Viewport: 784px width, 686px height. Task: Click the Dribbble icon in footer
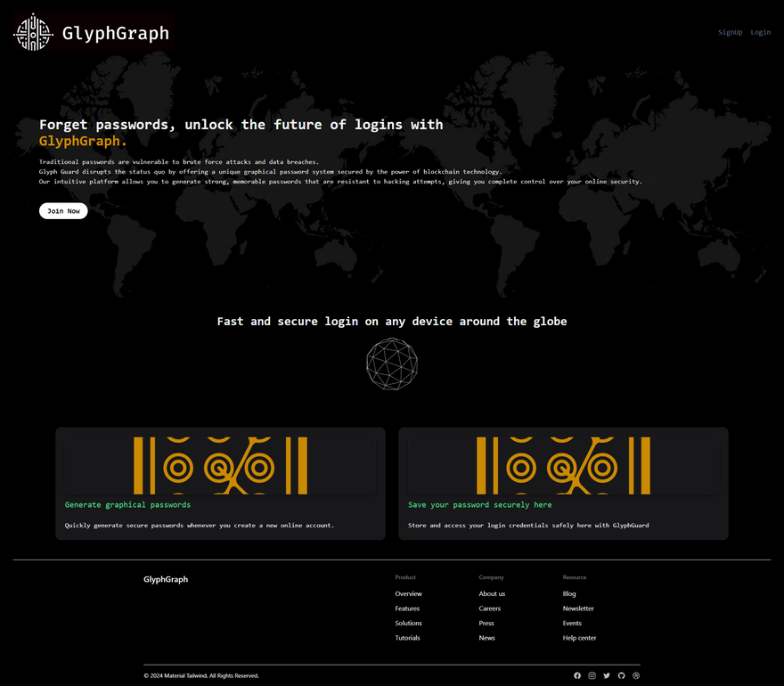[636, 675]
